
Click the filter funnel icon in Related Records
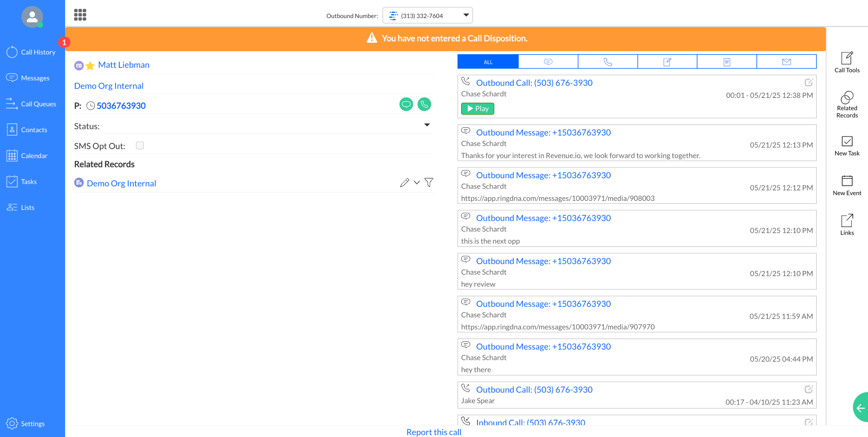pos(429,183)
